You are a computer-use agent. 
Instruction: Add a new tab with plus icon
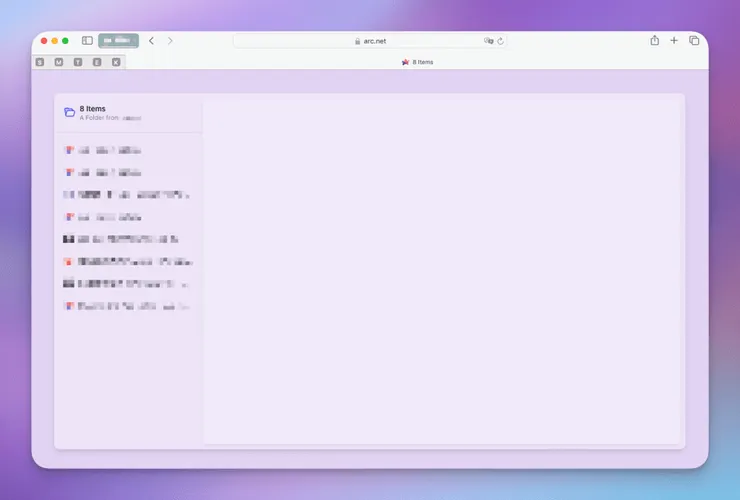[x=674, y=41]
